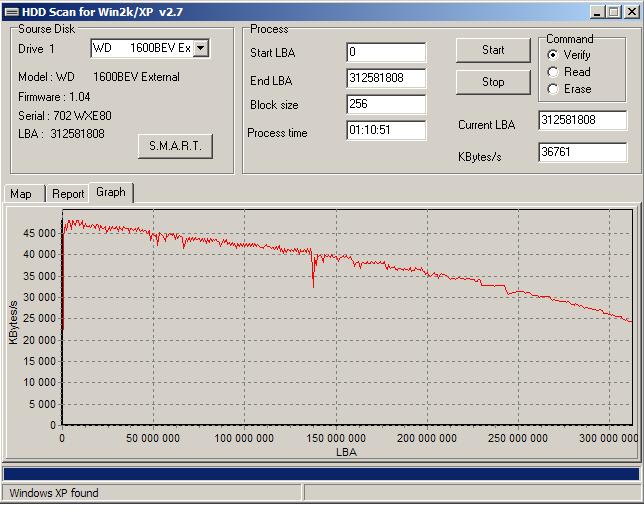The width and height of the screenshot is (644, 512).
Task: Select the Read command option
Action: coord(553,72)
